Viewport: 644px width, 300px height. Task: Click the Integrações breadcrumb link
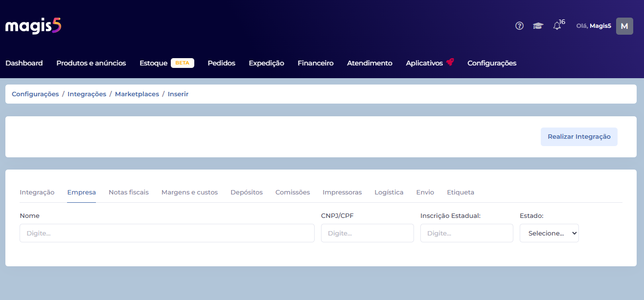(x=87, y=94)
